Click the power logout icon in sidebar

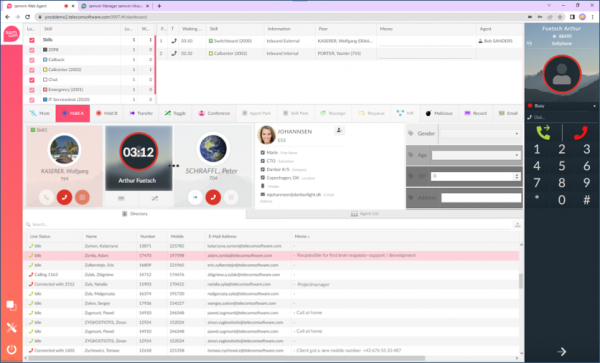(11, 350)
